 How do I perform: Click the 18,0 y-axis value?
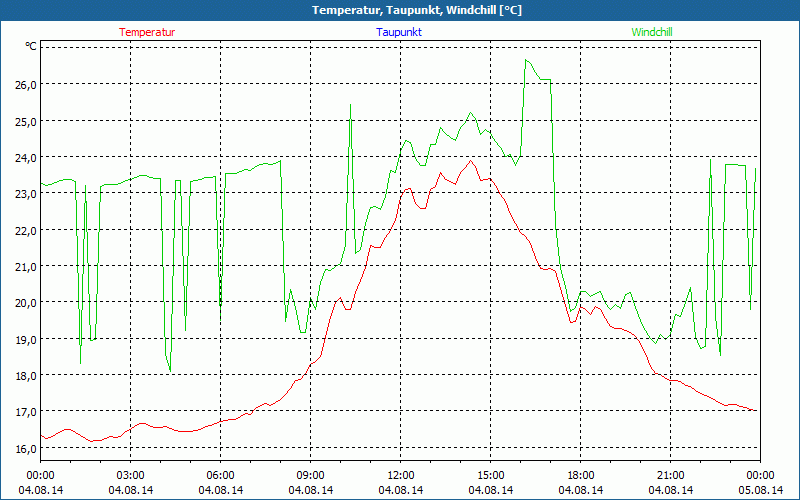point(25,376)
